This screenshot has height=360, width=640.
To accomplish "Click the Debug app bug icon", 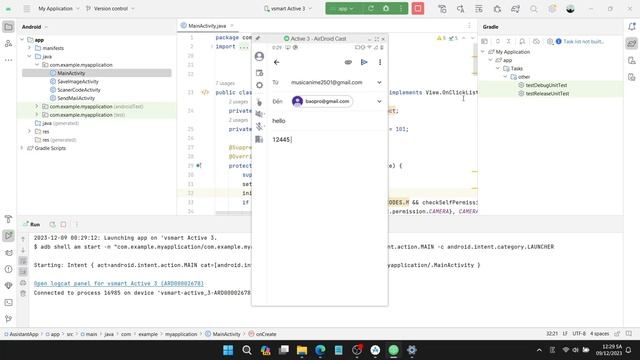I will [386, 9].
